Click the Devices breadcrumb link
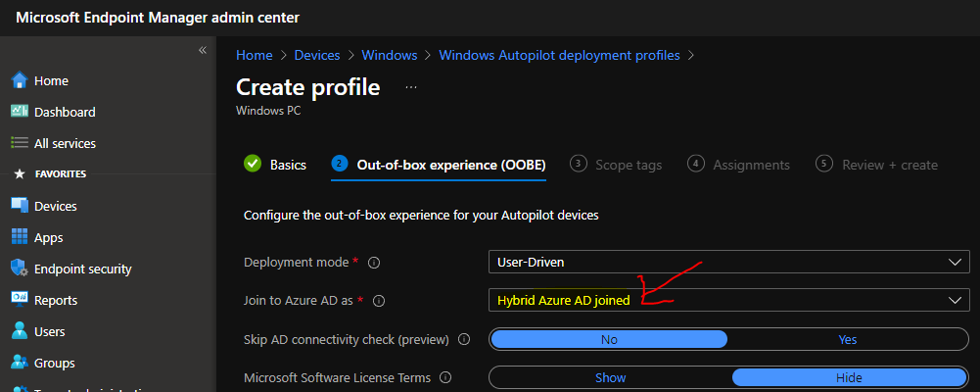Viewport: 980px width, 392px height. coord(317,55)
